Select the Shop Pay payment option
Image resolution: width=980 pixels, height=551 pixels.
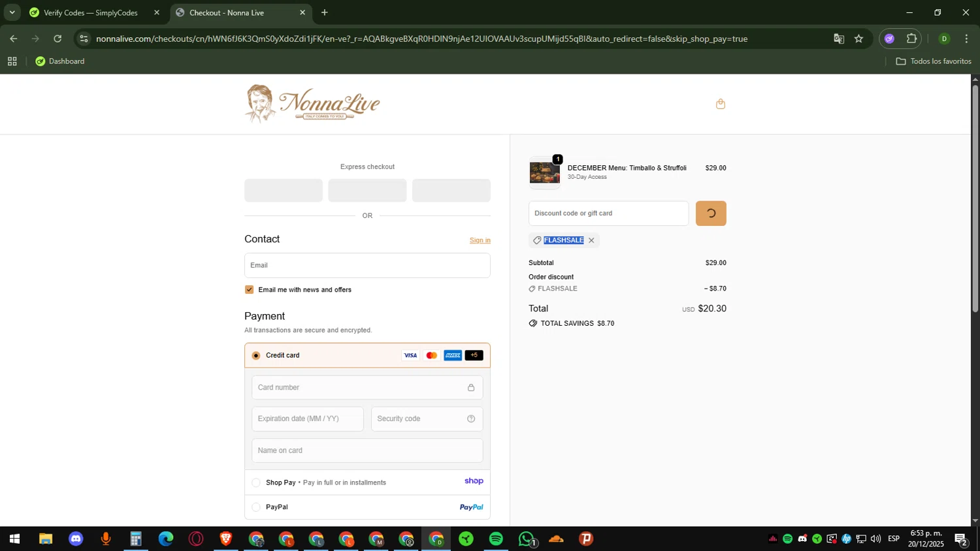pos(256,482)
